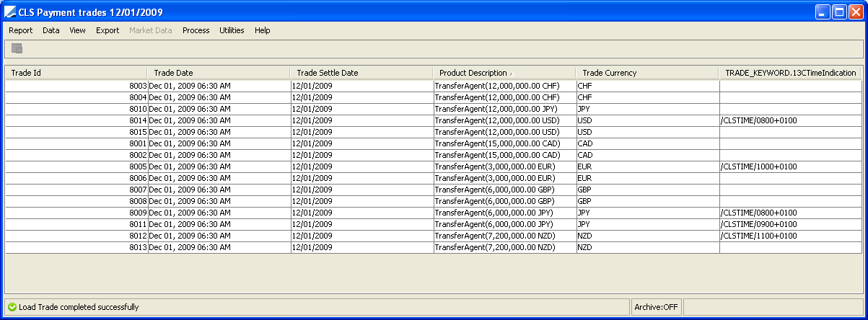The width and height of the screenshot is (868, 320).
Task: Click settle date 12/01/2009 in row 8013
Action: pos(361,247)
